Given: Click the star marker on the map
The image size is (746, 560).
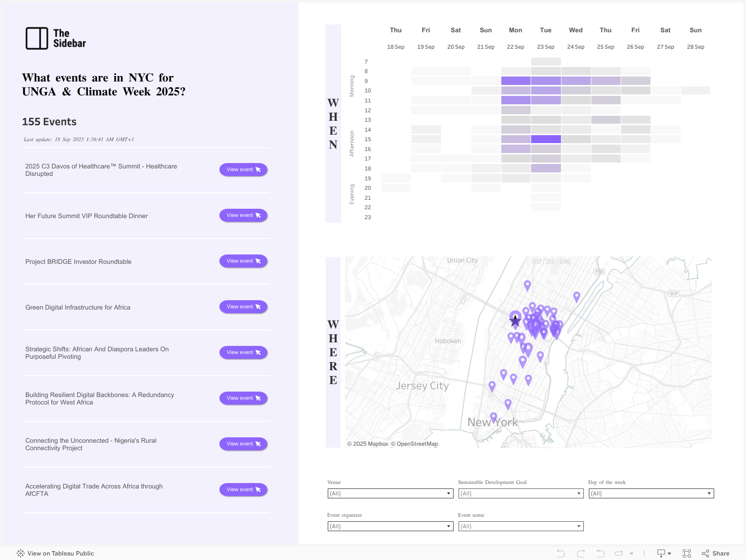Looking at the screenshot, I should 515,321.
